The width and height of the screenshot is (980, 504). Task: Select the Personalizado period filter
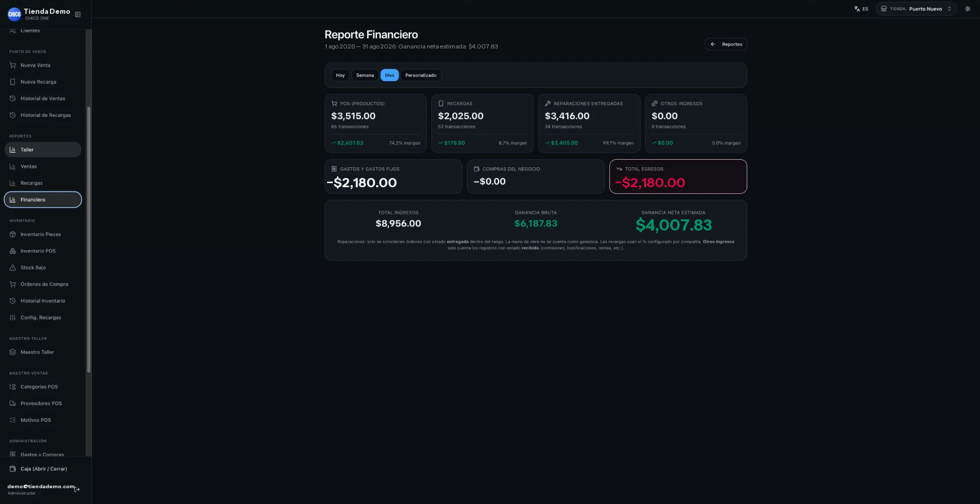pos(421,75)
